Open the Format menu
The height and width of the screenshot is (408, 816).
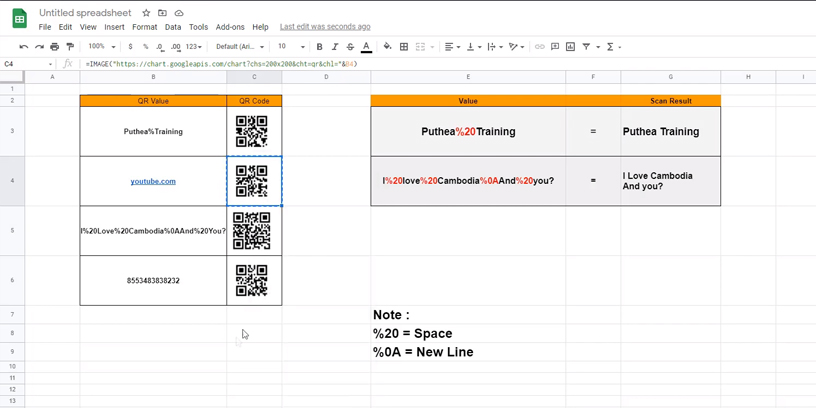click(x=145, y=27)
